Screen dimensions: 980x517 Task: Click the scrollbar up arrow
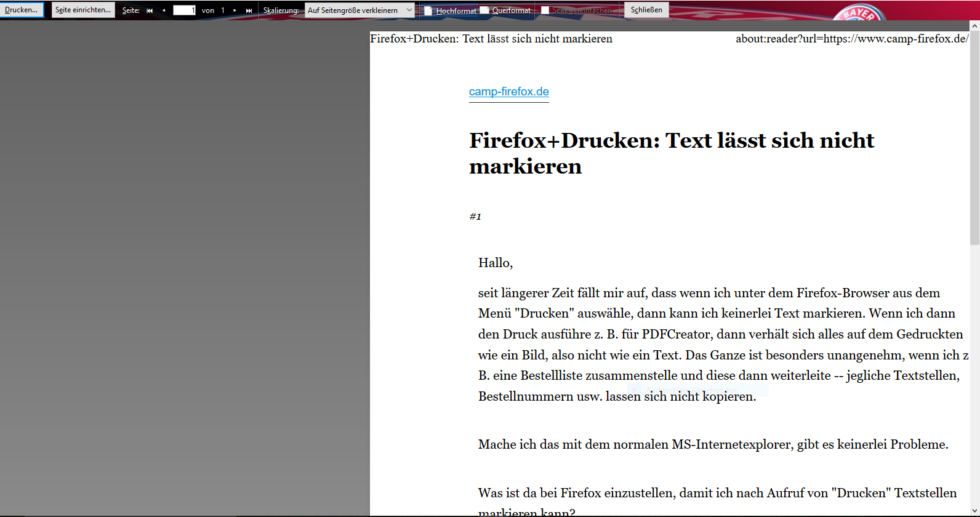click(x=974, y=26)
